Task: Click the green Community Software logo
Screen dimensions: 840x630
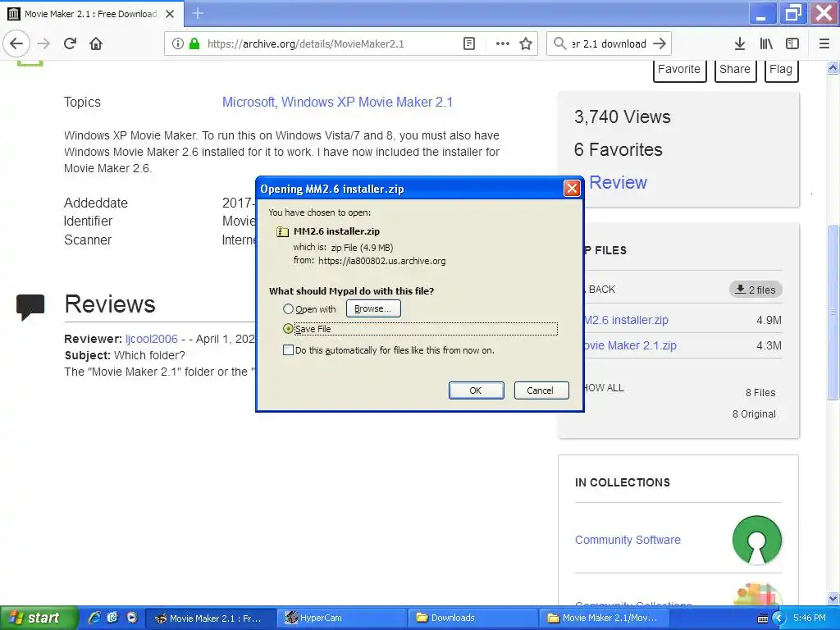Action: point(756,540)
